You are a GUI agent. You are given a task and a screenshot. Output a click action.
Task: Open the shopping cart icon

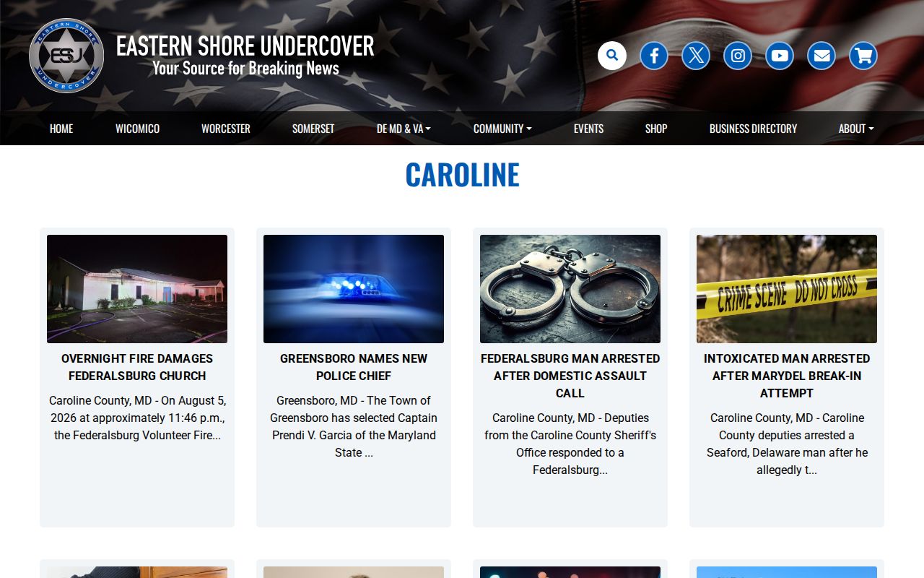tap(863, 56)
